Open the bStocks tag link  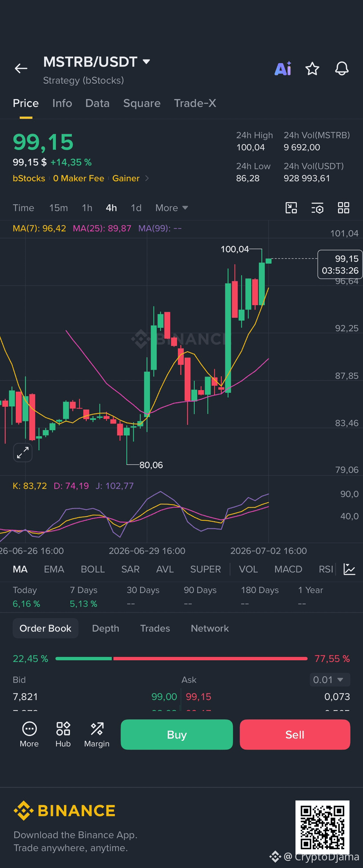29,178
